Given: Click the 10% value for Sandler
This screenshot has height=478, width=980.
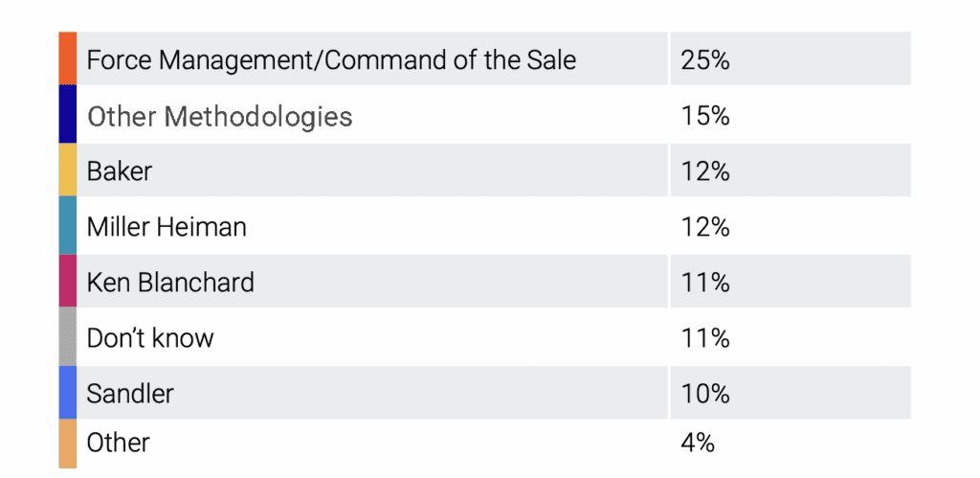Looking at the screenshot, I should 705,394.
